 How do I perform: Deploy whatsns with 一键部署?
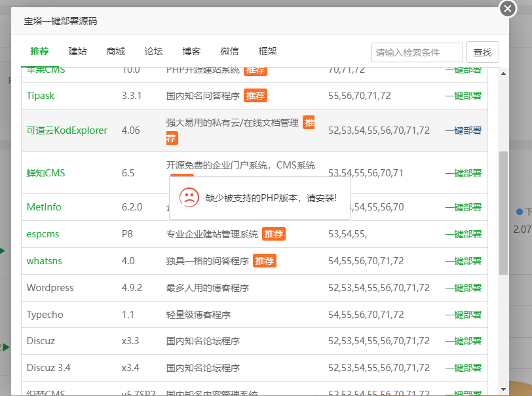[x=463, y=261]
